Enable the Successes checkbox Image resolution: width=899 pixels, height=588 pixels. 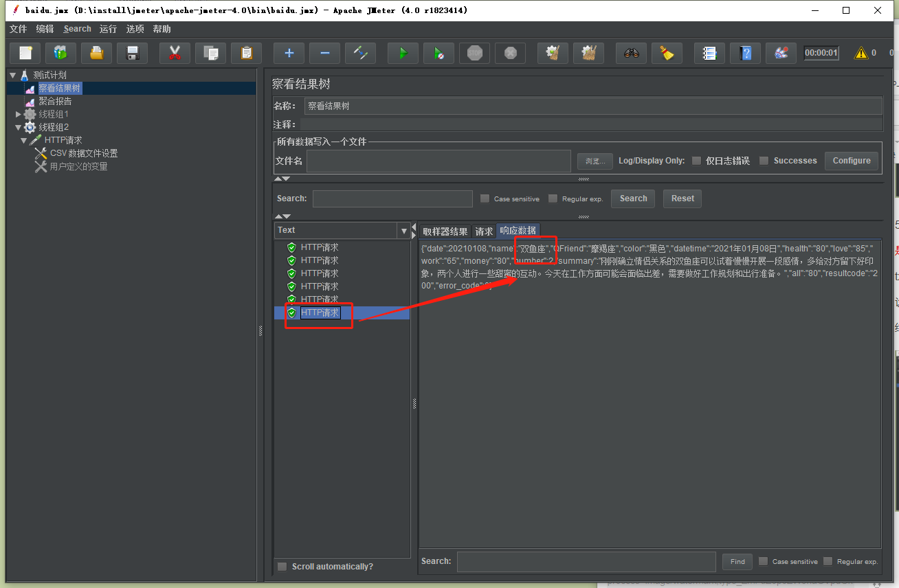(764, 161)
